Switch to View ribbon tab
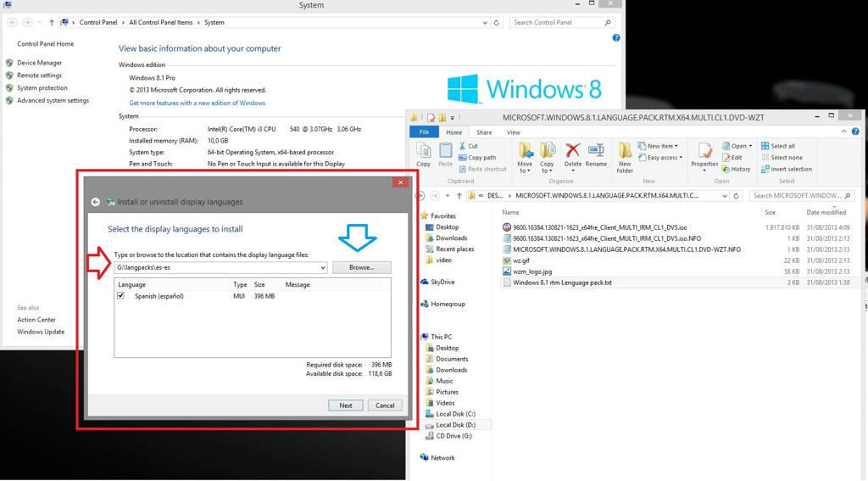The image size is (868, 481). [x=513, y=132]
